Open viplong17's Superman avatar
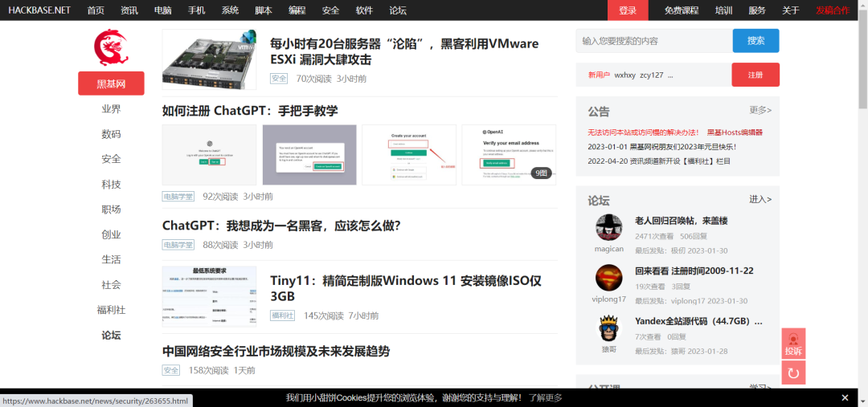Viewport: 868px width, 407px height. click(609, 278)
